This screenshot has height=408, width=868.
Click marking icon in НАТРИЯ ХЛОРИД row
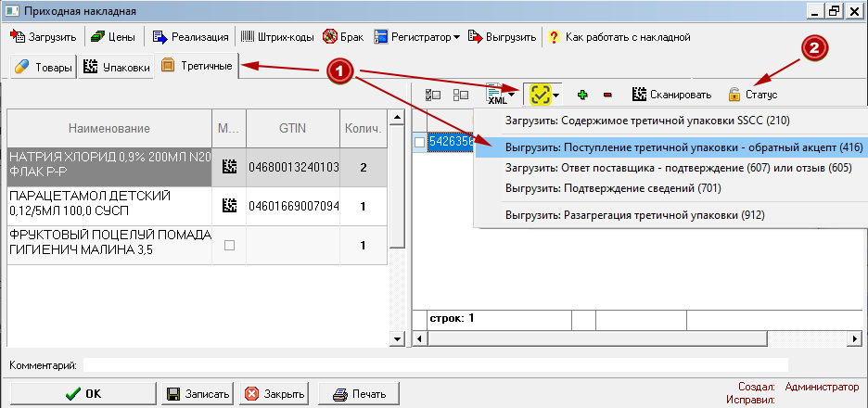[229, 167]
